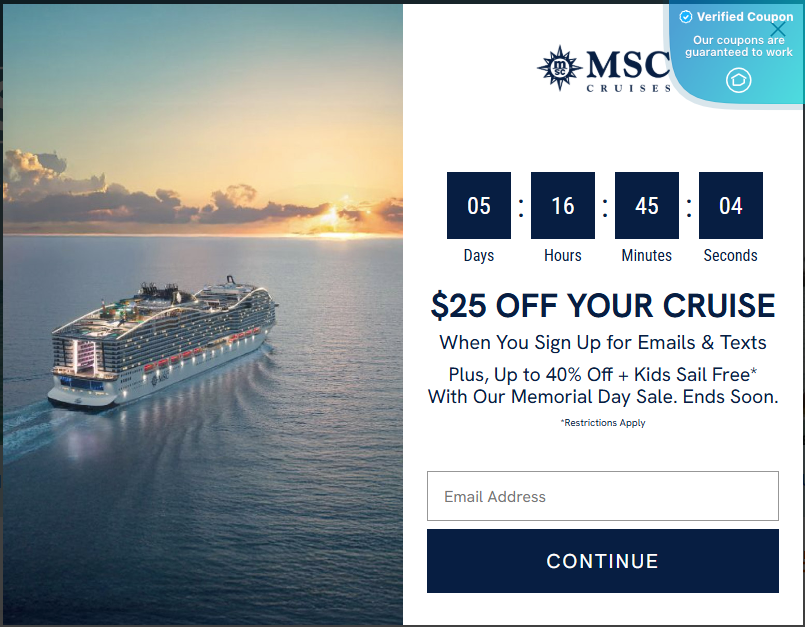Screen dimensions: 805x627
Task: Click the MSC Cruises compass logo
Action: (557, 68)
